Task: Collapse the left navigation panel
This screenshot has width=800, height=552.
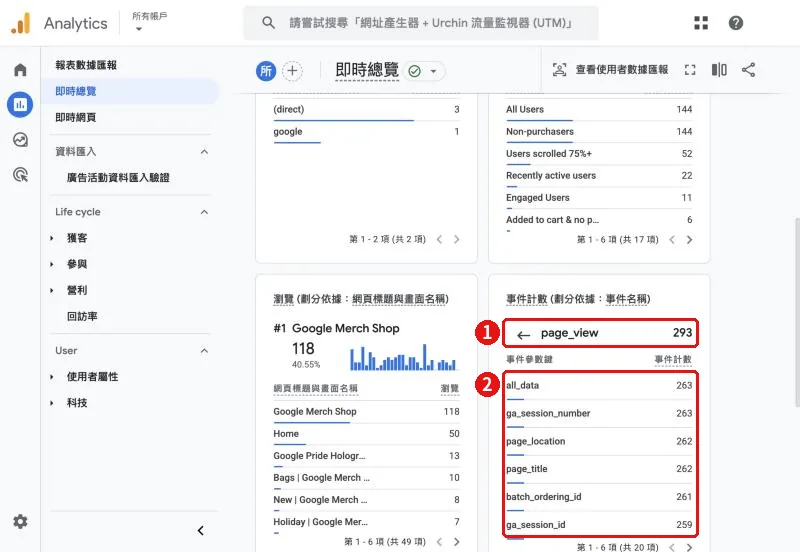Action: (201, 531)
